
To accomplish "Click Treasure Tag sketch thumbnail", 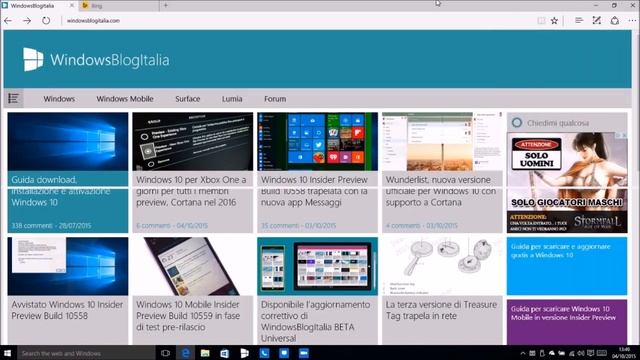I will pos(442,266).
